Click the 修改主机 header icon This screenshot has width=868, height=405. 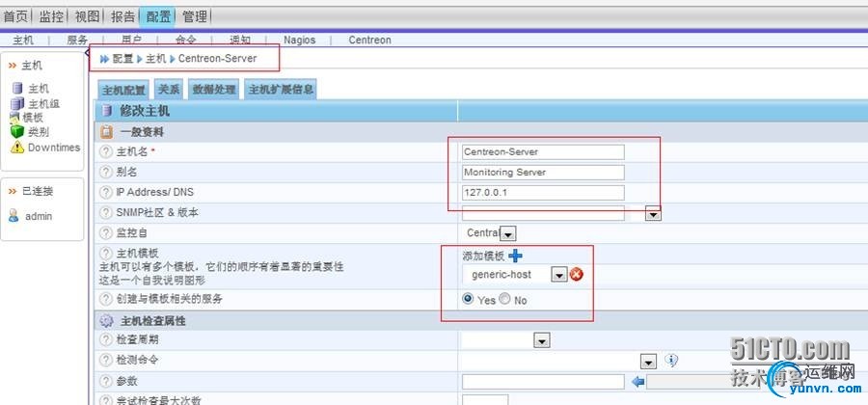point(106,111)
